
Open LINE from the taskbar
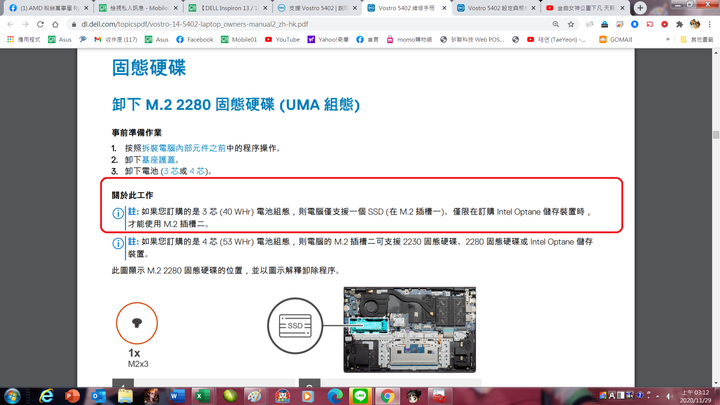click(x=360, y=396)
